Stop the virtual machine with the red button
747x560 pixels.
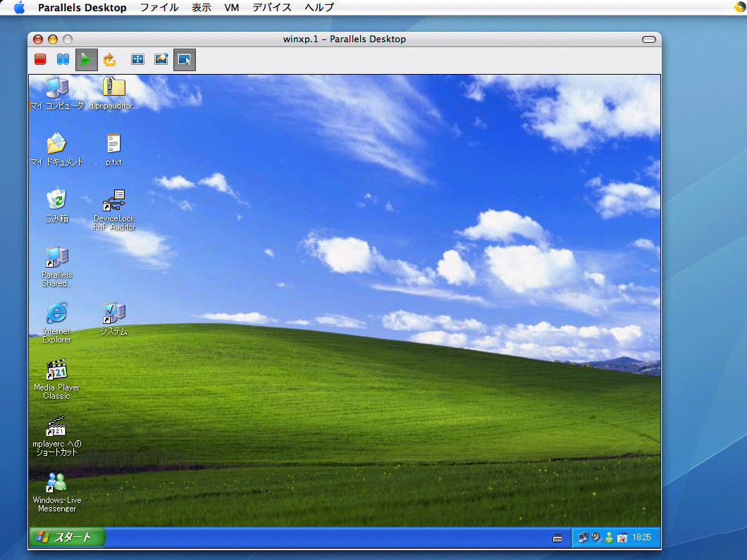click(x=40, y=60)
